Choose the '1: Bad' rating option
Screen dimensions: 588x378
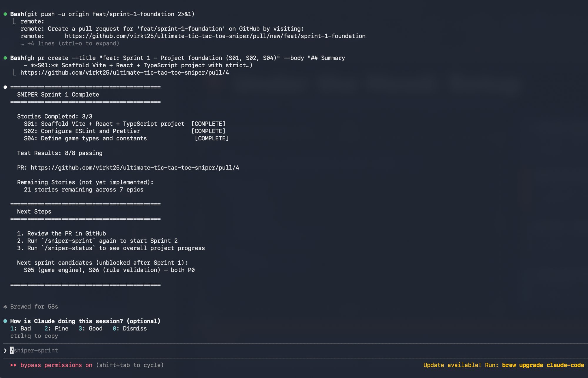[21, 328]
